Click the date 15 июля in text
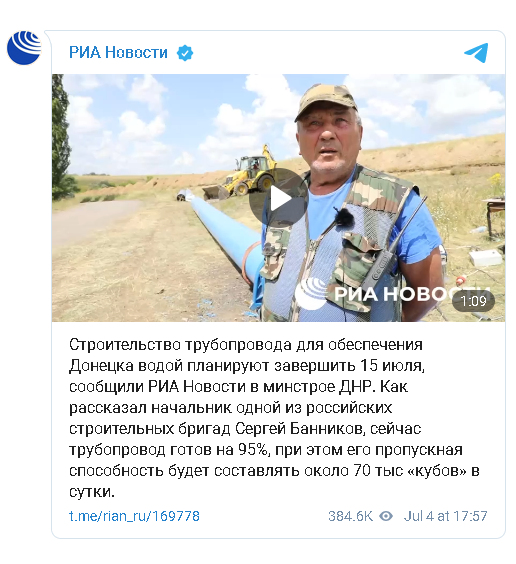The height and width of the screenshot is (564, 516). 392,365
